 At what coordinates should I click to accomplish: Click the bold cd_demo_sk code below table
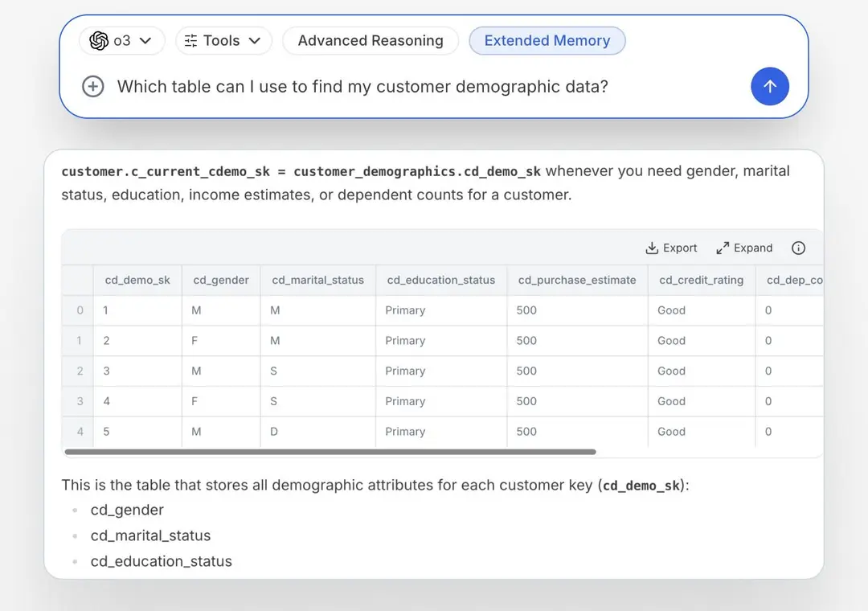point(641,486)
